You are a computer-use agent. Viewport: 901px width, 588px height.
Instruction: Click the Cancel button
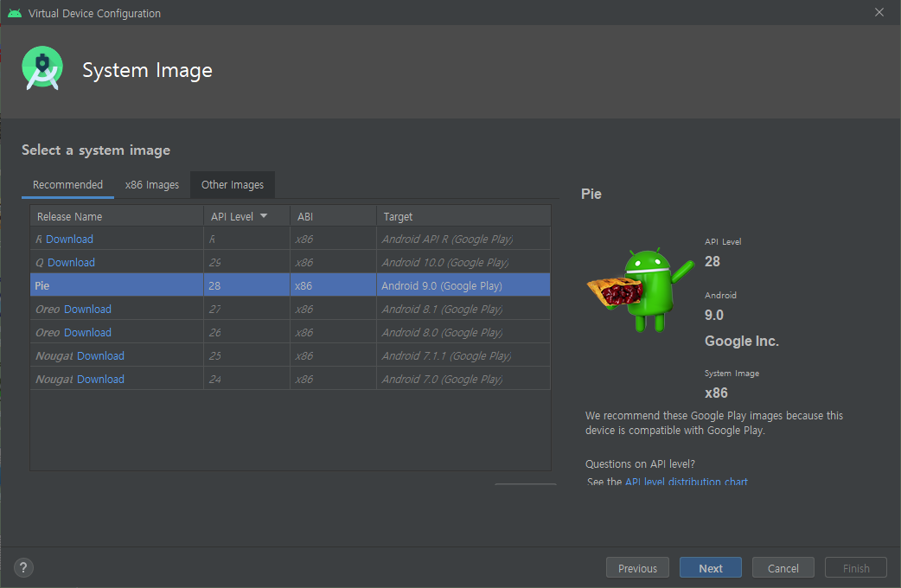[783, 568]
